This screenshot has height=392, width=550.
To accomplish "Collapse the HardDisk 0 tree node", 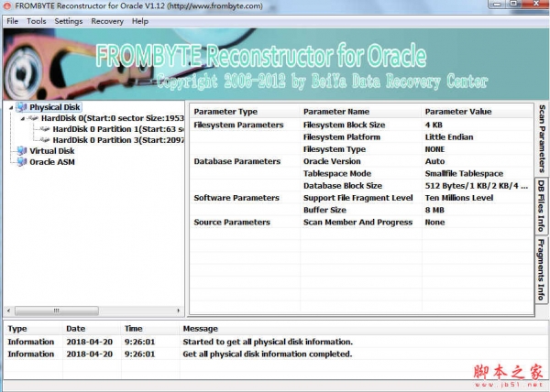I will coord(22,118).
